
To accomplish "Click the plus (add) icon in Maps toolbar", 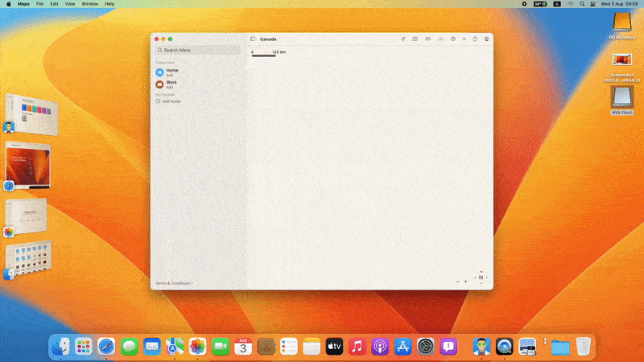I will 464,39.
